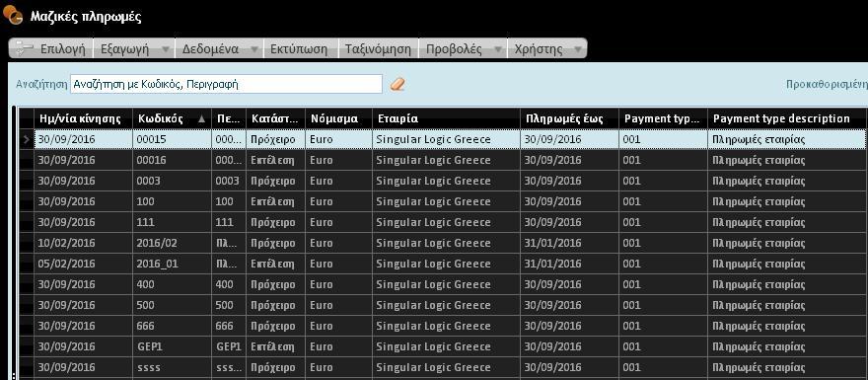Image resolution: width=868 pixels, height=380 pixels.
Task: Expand the Δεδομένα dropdown arrow
Action: 253,49
